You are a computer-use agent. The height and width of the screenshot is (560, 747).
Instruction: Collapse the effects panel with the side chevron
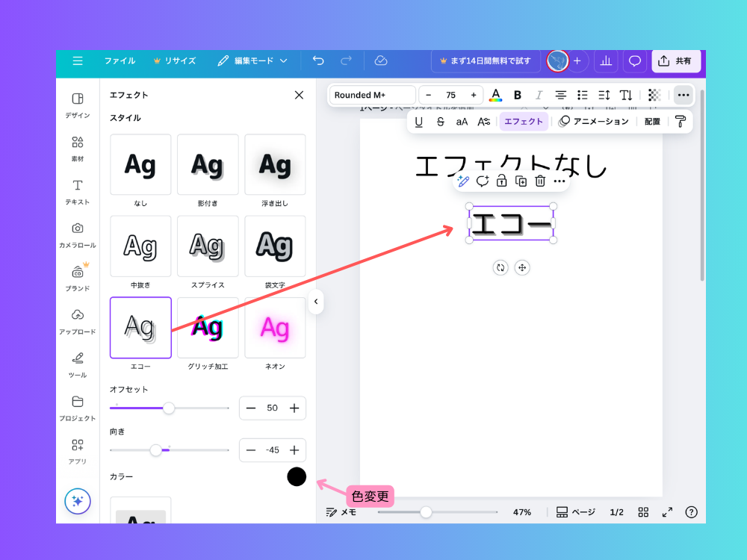click(316, 302)
